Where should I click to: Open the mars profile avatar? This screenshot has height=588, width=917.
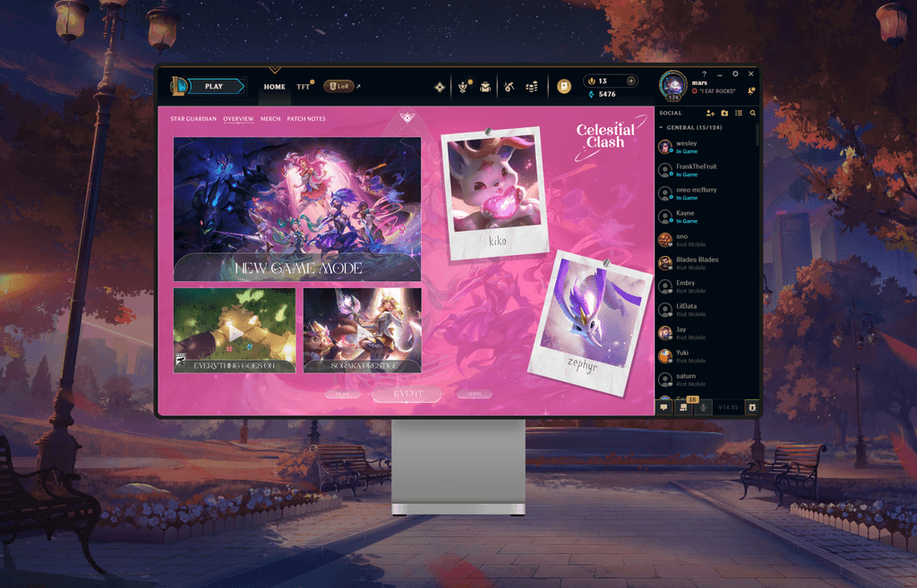673,85
